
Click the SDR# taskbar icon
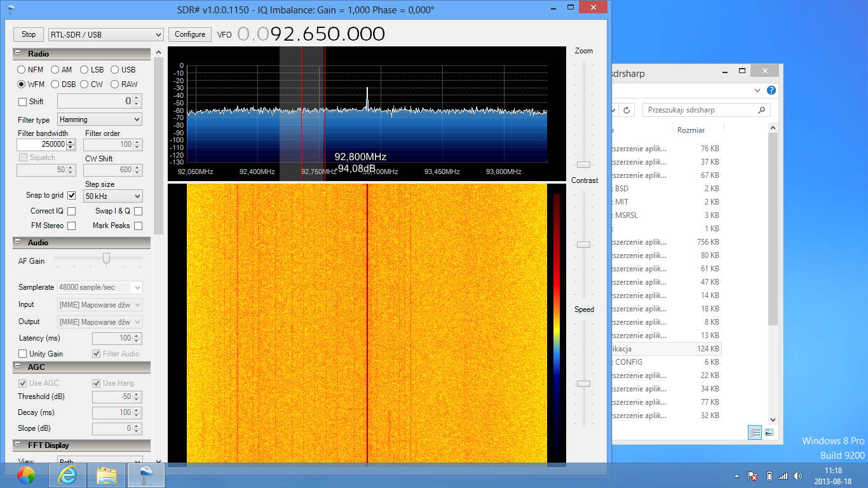(x=146, y=475)
